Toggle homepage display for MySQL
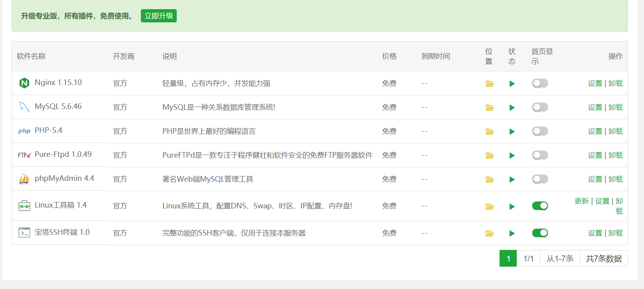 point(540,107)
